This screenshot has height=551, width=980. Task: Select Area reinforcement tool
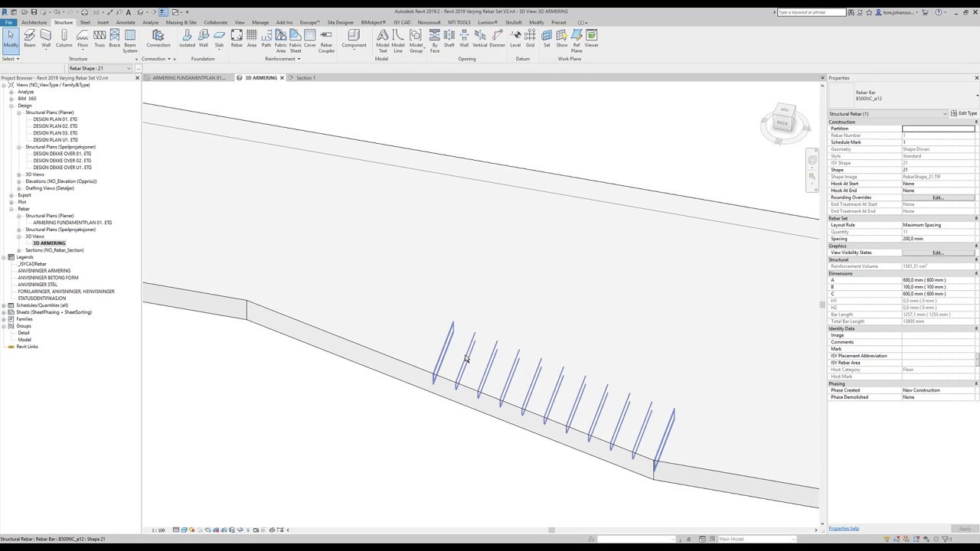click(251, 39)
